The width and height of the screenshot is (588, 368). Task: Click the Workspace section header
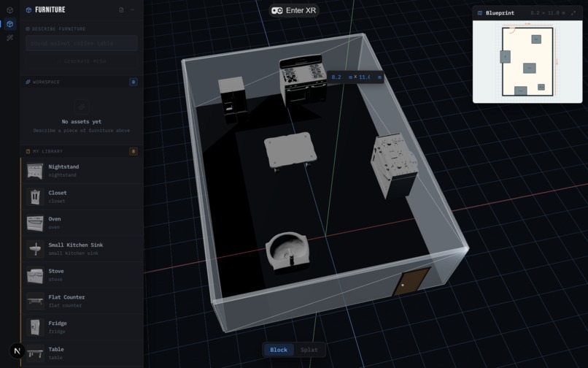[x=82, y=82]
